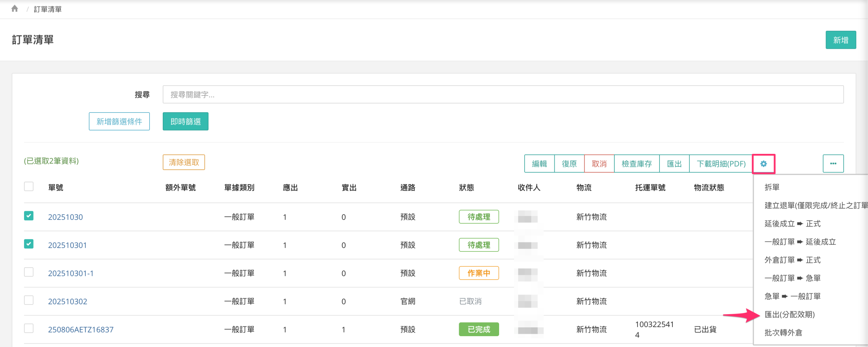This screenshot has width=868, height=347.
Task: Choose 匯出(分配效期) from dropdown menu
Action: click(x=789, y=314)
